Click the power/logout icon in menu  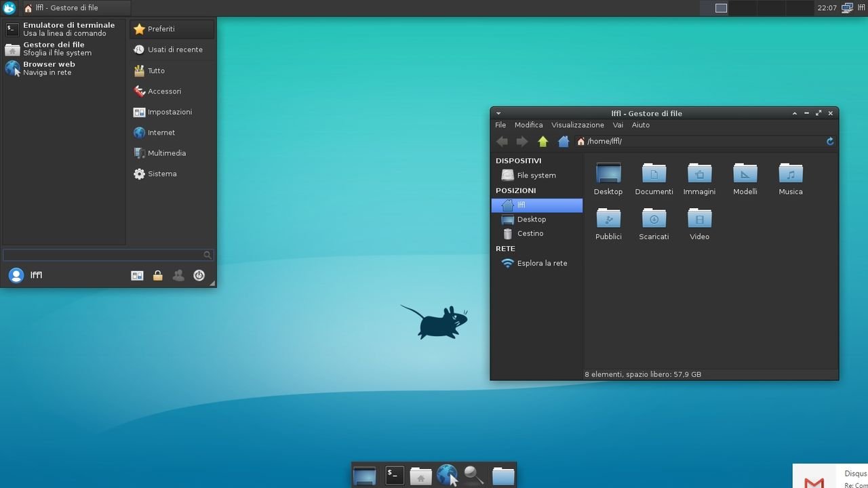point(199,275)
